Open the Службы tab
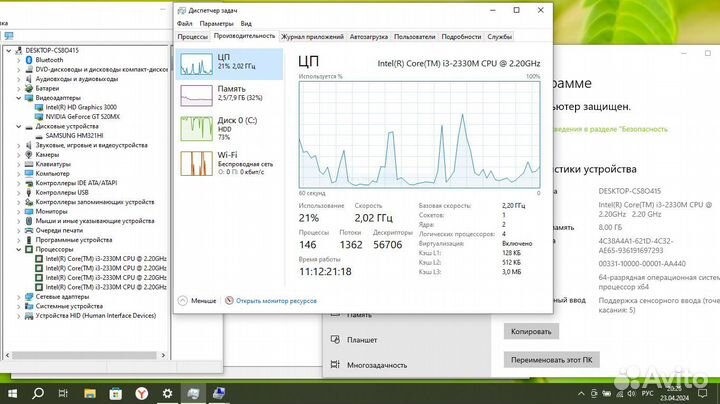Image resolution: width=720 pixels, height=404 pixels. tap(500, 37)
